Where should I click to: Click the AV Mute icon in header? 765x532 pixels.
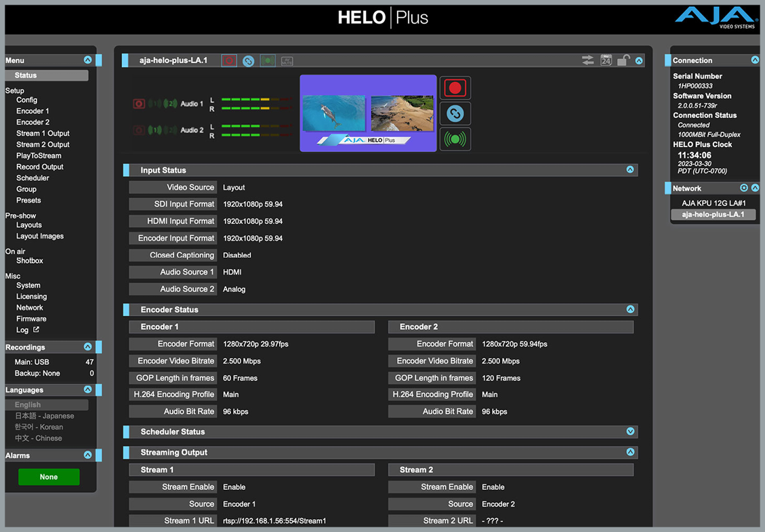click(x=287, y=61)
